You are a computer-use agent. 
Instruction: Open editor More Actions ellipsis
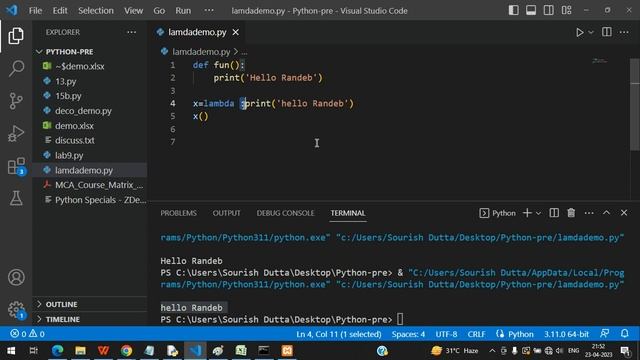(x=624, y=32)
